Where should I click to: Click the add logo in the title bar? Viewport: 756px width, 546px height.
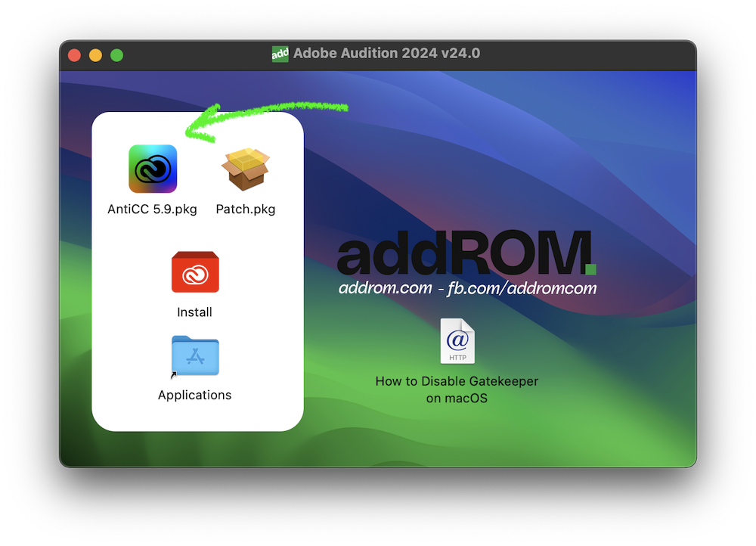click(x=280, y=54)
